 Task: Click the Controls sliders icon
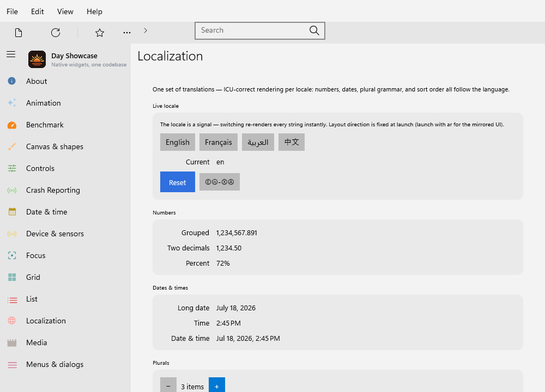[x=12, y=168]
